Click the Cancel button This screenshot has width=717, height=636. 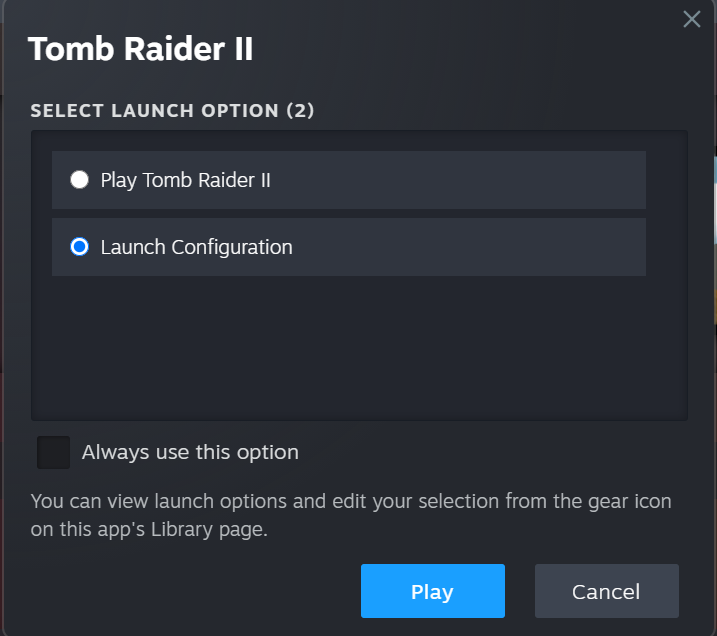point(606,591)
